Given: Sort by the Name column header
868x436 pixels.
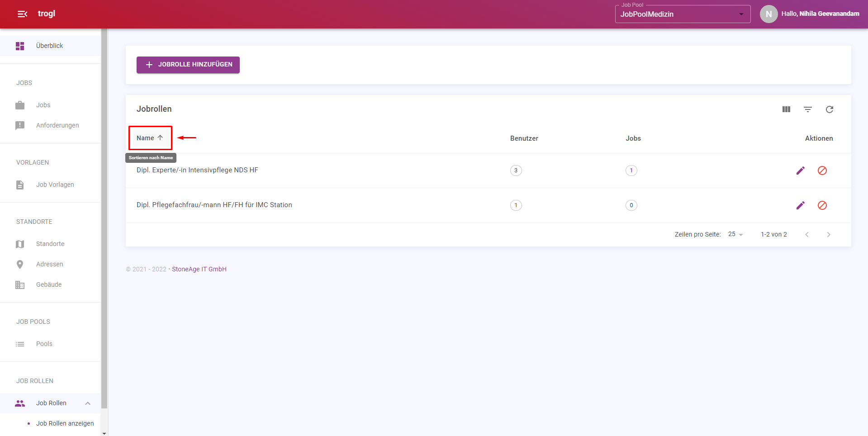Looking at the screenshot, I should 150,138.
